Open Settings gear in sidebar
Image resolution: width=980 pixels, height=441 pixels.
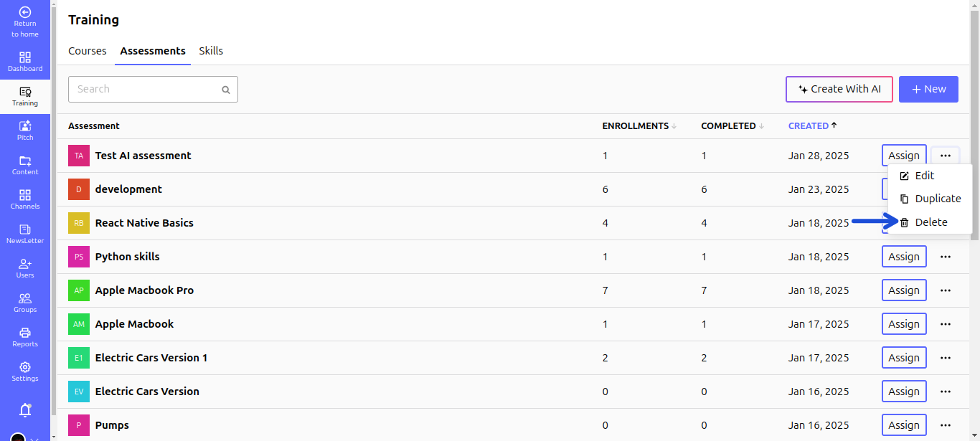[x=25, y=371]
